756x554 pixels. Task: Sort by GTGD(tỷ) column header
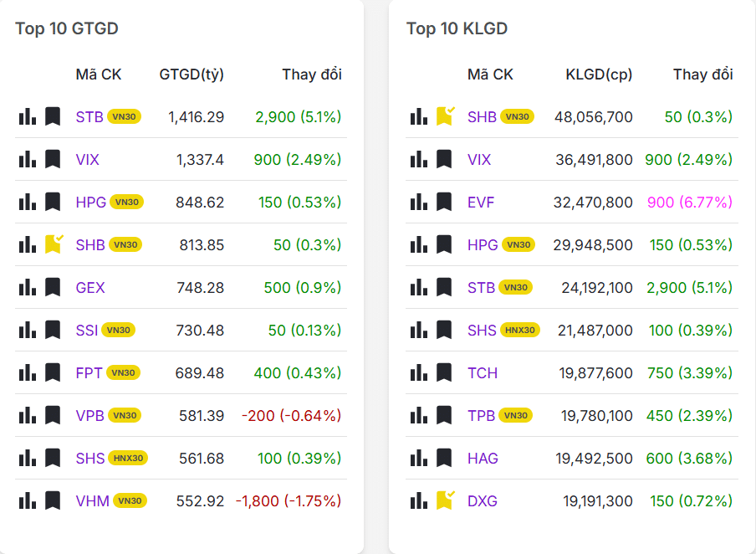pyautogui.click(x=192, y=74)
